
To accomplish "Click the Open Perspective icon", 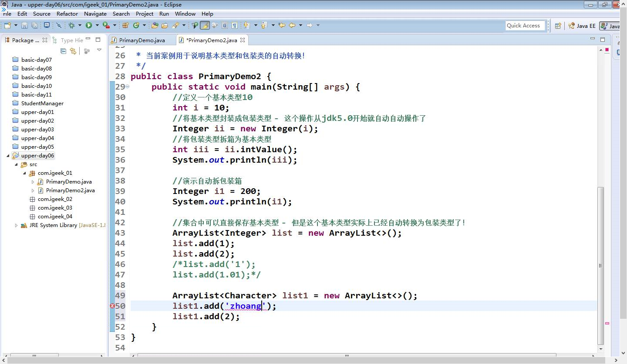I will tap(558, 26).
